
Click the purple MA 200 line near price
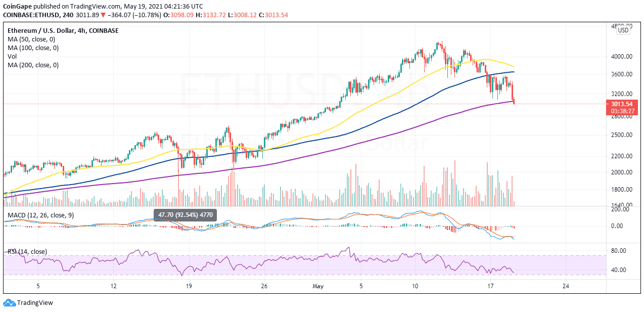[508, 103]
